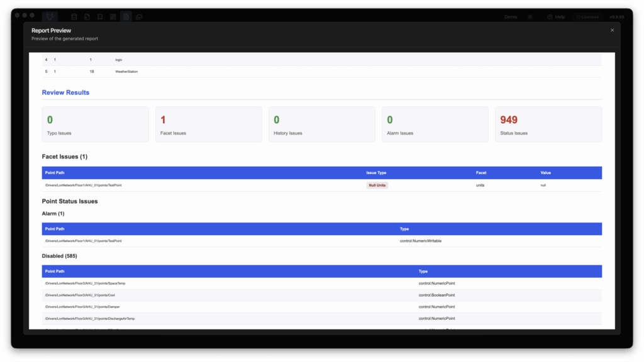Open the Help button
644x362 pixels.
(556, 17)
